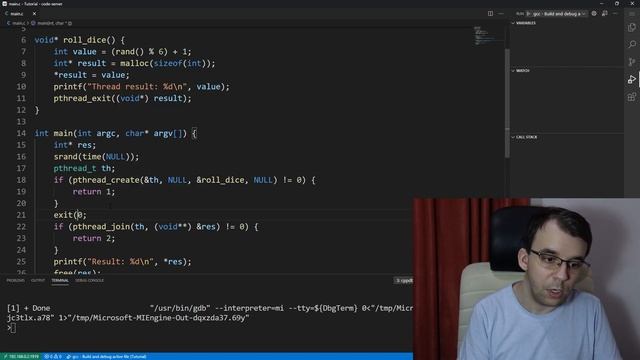Click the remote host status bar indicator
This screenshot has height=360, width=640.
tap(20, 357)
